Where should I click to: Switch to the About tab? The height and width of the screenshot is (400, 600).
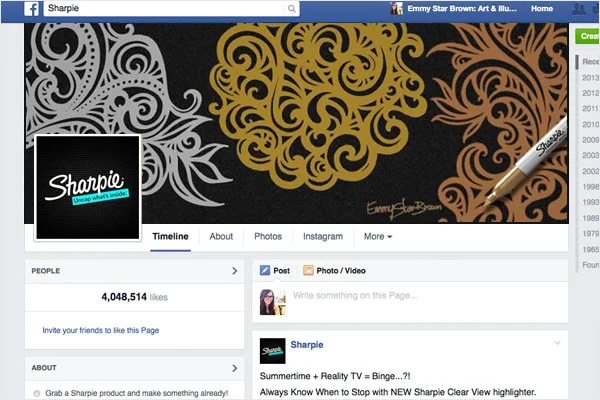[x=221, y=237]
